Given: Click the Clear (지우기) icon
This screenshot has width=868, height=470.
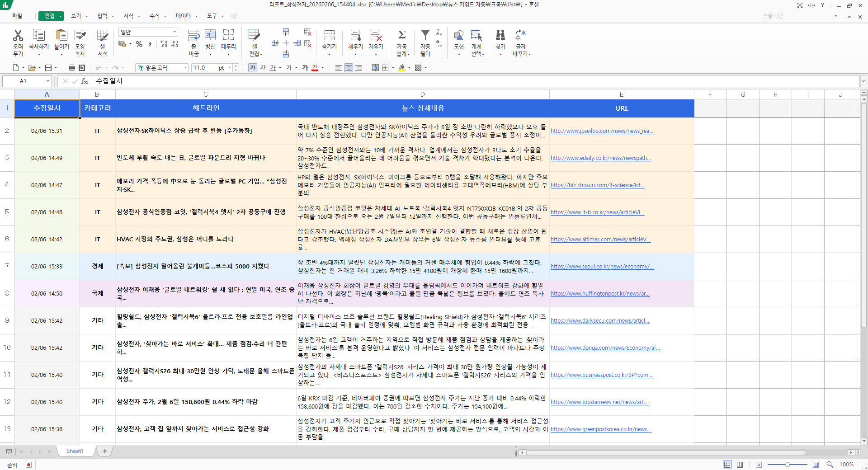Looking at the screenshot, I should (x=376, y=35).
